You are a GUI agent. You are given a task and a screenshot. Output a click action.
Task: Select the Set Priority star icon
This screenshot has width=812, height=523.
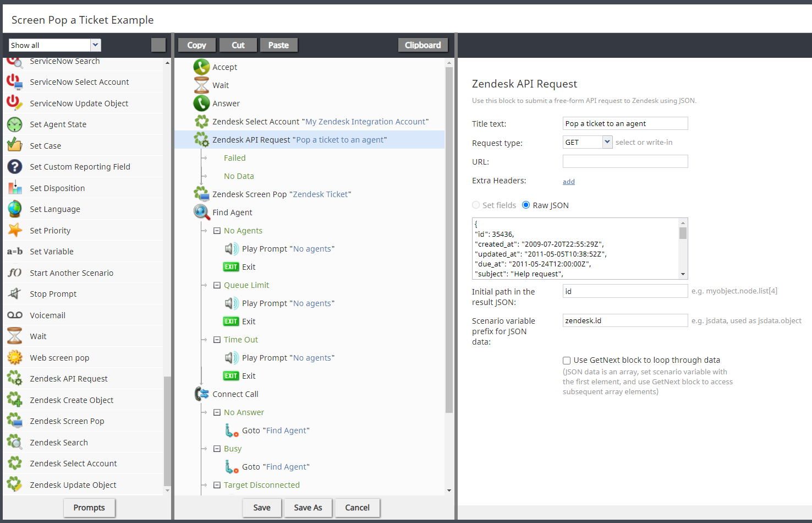[x=14, y=230]
